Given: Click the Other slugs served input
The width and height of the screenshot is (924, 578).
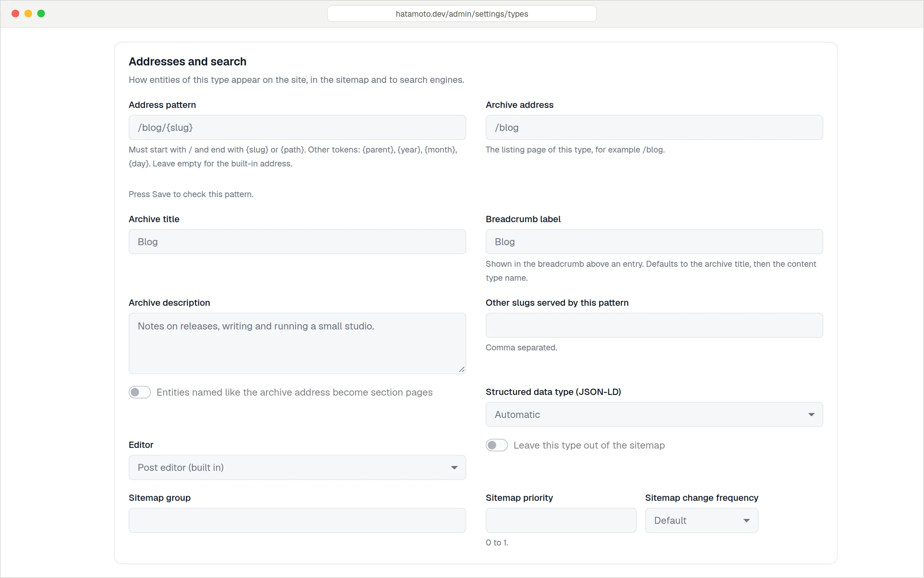Looking at the screenshot, I should (x=654, y=325).
